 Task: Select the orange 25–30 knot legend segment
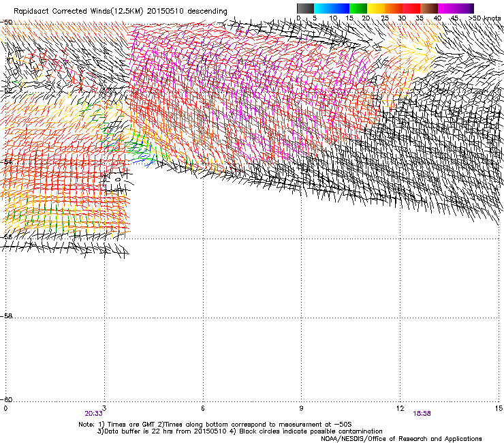(394, 8)
